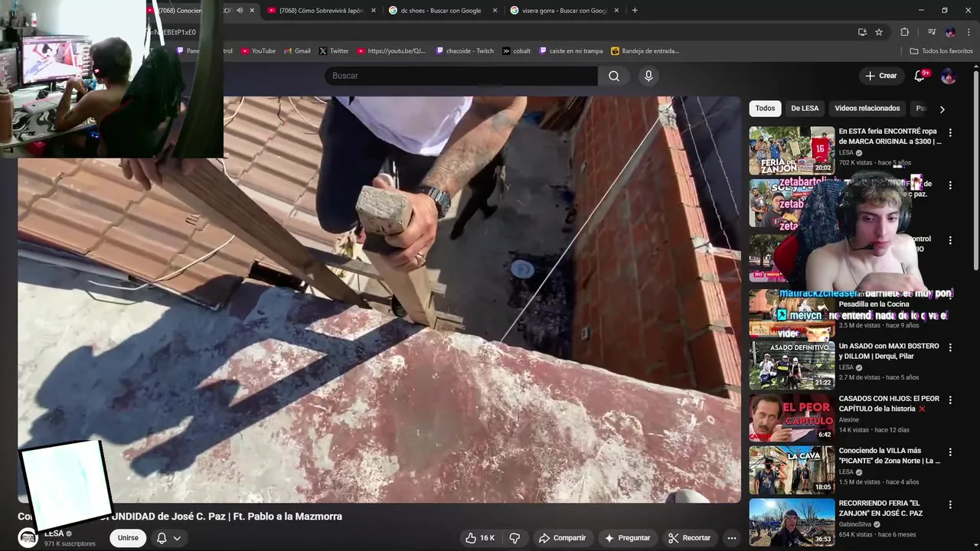Open options for 'RECORRIENDO FERIA EL ZANJON' video

coord(950,505)
